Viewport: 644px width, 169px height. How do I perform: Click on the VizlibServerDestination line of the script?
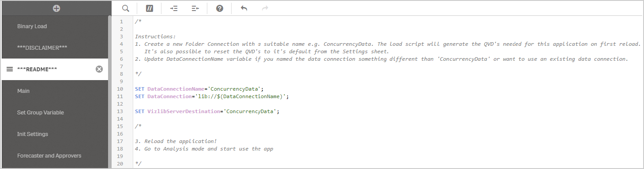pos(207,111)
